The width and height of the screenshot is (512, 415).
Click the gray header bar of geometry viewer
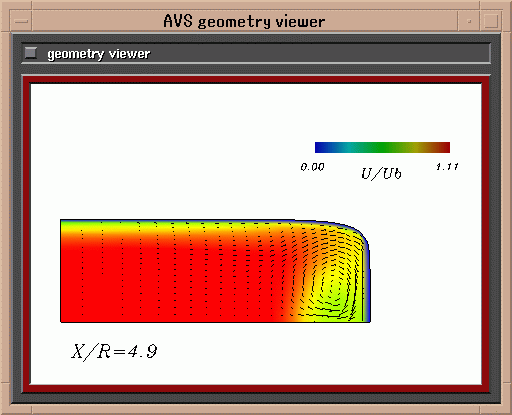(x=256, y=53)
